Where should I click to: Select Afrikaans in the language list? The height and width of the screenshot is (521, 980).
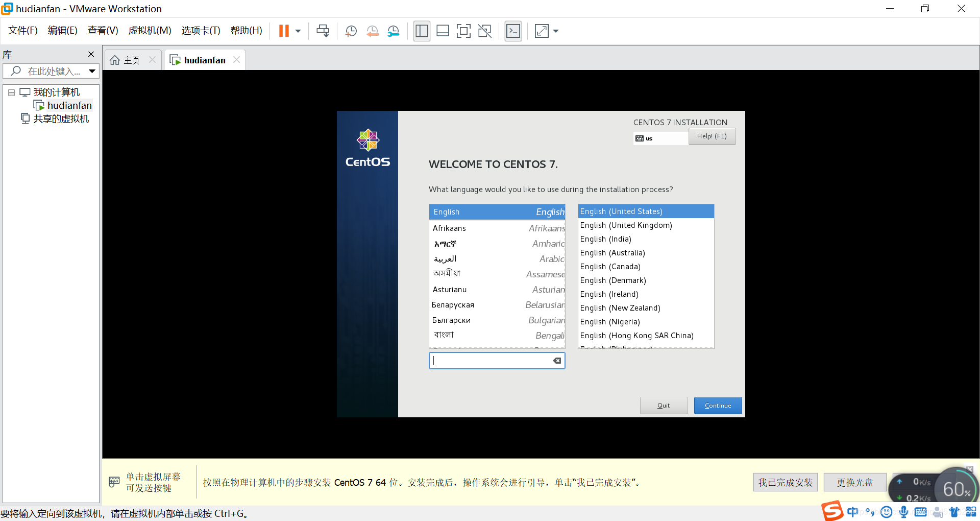pos(497,228)
